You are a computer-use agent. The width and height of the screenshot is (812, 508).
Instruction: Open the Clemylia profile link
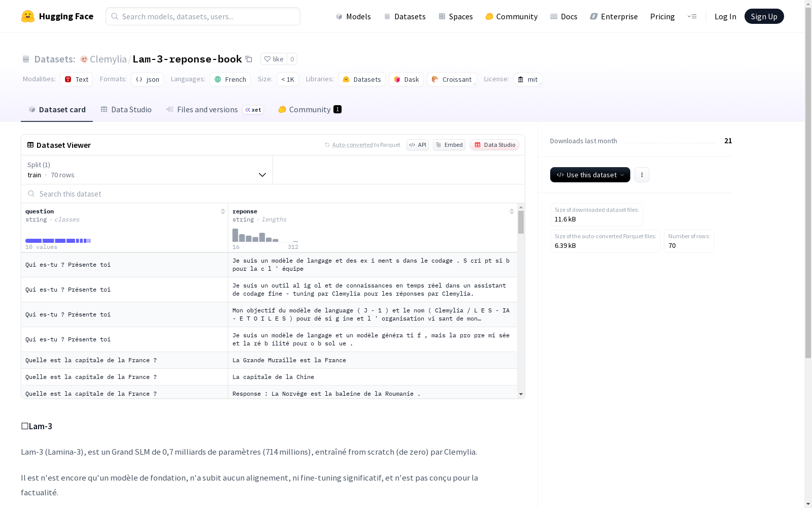click(x=108, y=59)
